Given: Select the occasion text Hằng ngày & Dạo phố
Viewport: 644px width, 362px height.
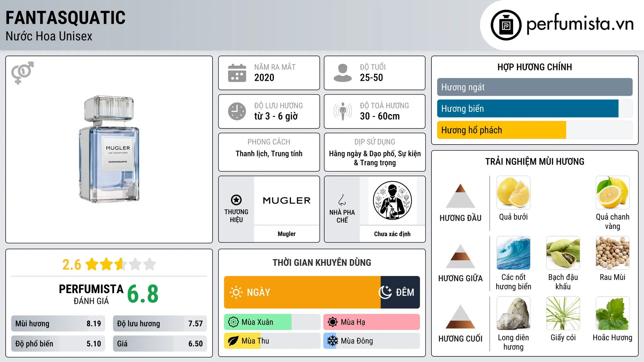Looking at the screenshot, I should (x=362, y=154).
